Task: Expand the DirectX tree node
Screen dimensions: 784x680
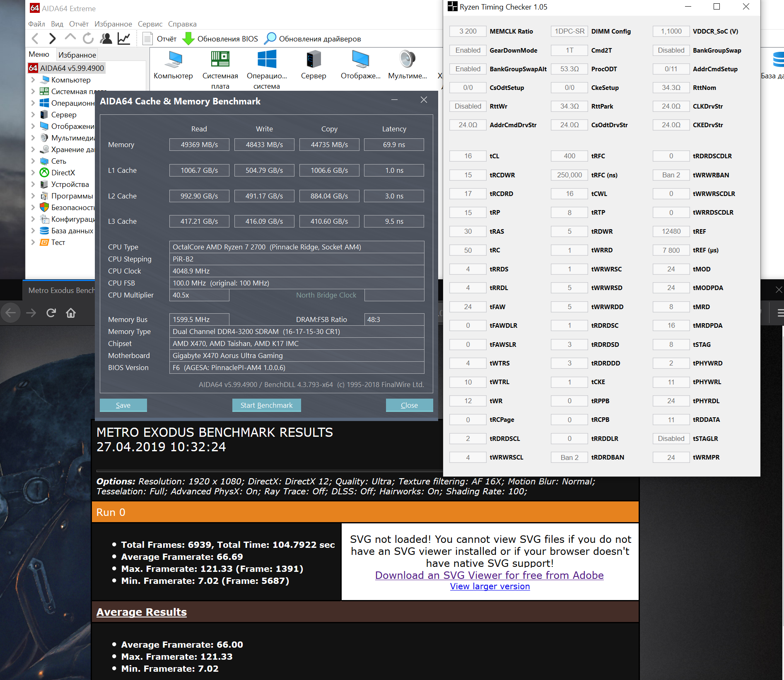Action: [x=33, y=173]
